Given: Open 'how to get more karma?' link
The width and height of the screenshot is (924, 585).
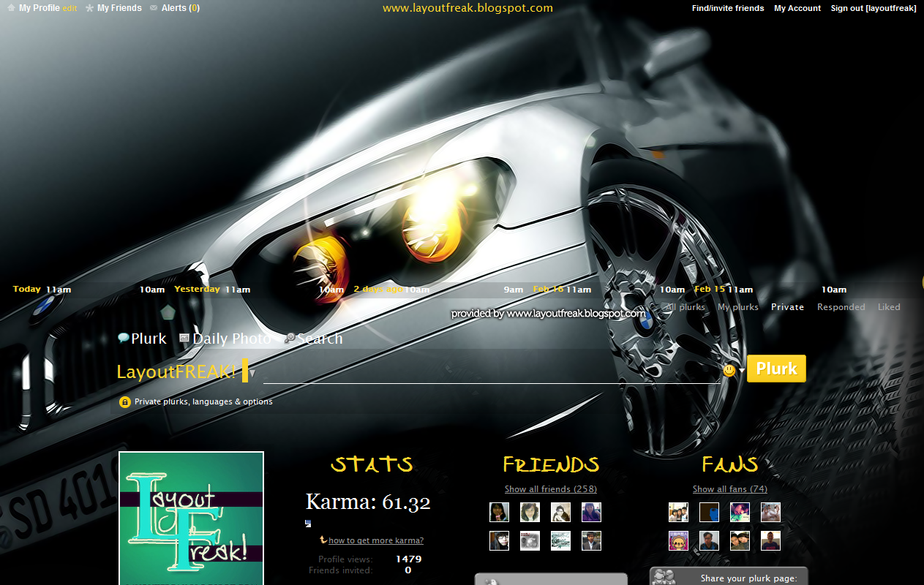Looking at the screenshot, I should (376, 540).
